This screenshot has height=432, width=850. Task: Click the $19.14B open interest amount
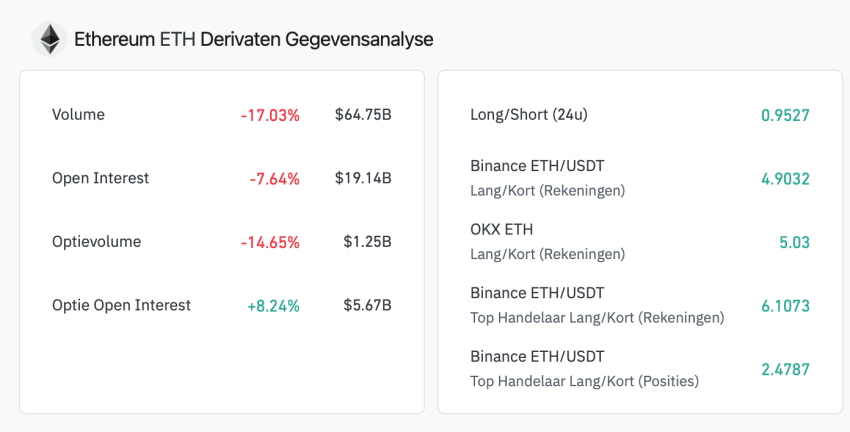[363, 178]
